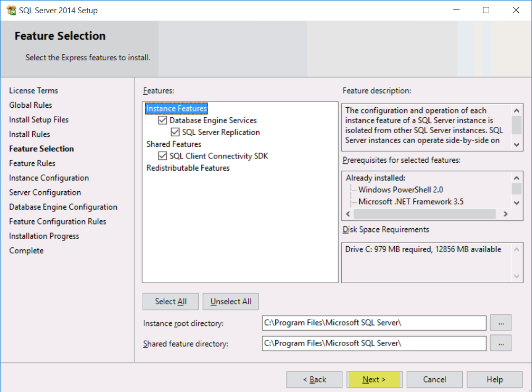Click the prerequisites list scroll-up arrow
The image size is (532, 392).
coord(516,178)
